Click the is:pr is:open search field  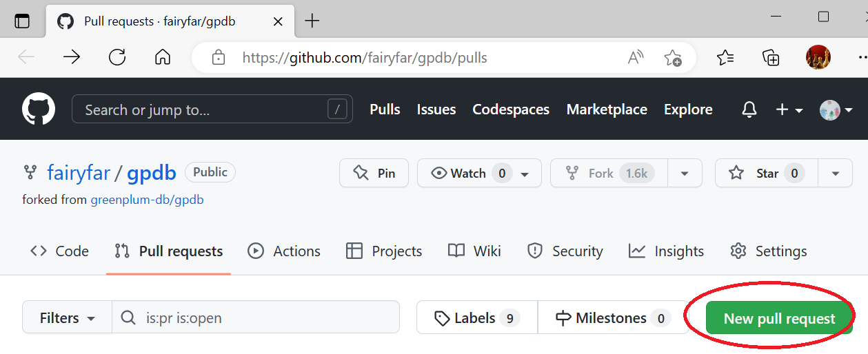click(269, 318)
